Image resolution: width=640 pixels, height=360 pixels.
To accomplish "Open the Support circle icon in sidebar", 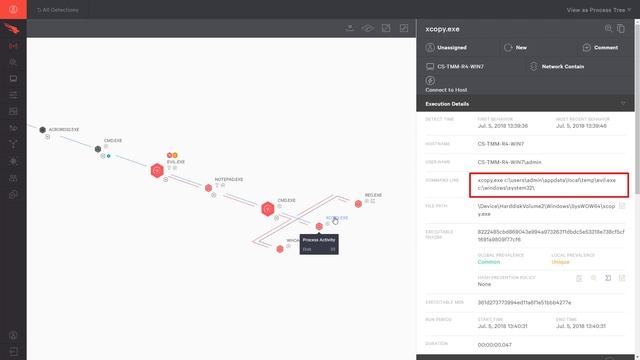I will pos(13,195).
